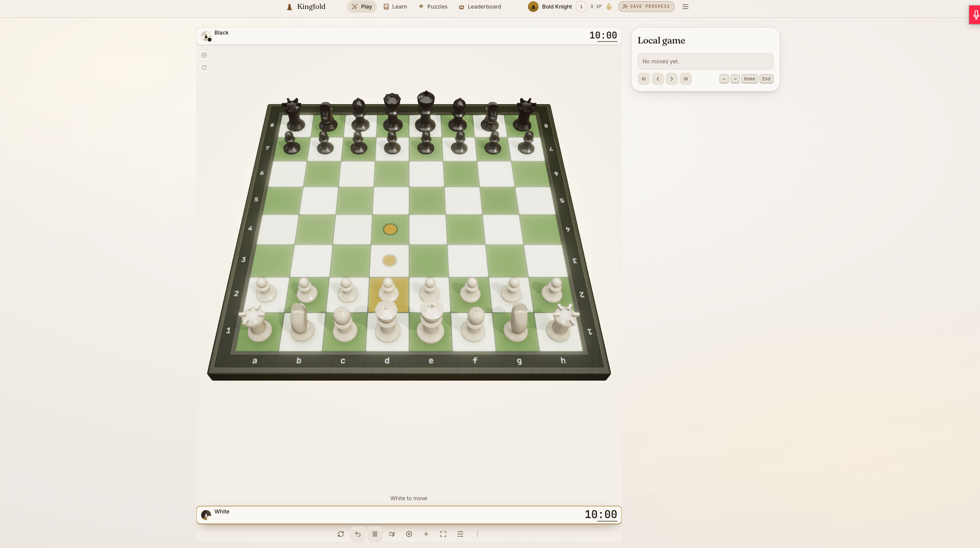The image size is (980, 548).
Task: Step to the next move chevron
Action: [x=671, y=79]
